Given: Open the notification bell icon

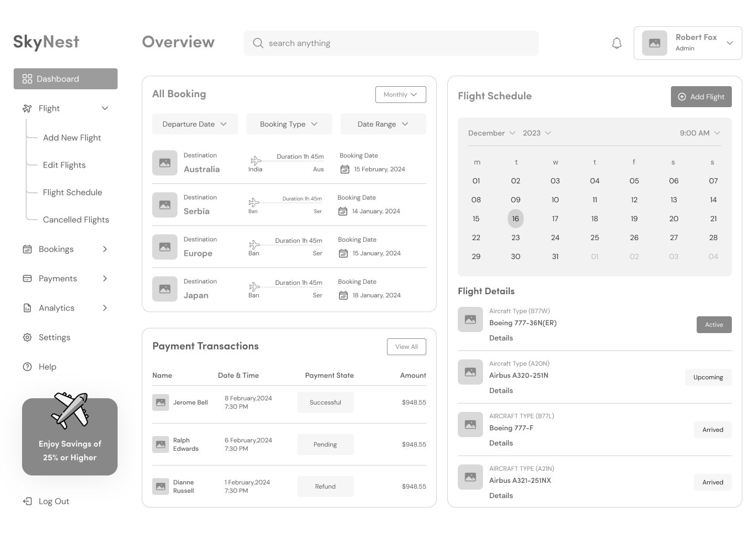Looking at the screenshot, I should [616, 43].
